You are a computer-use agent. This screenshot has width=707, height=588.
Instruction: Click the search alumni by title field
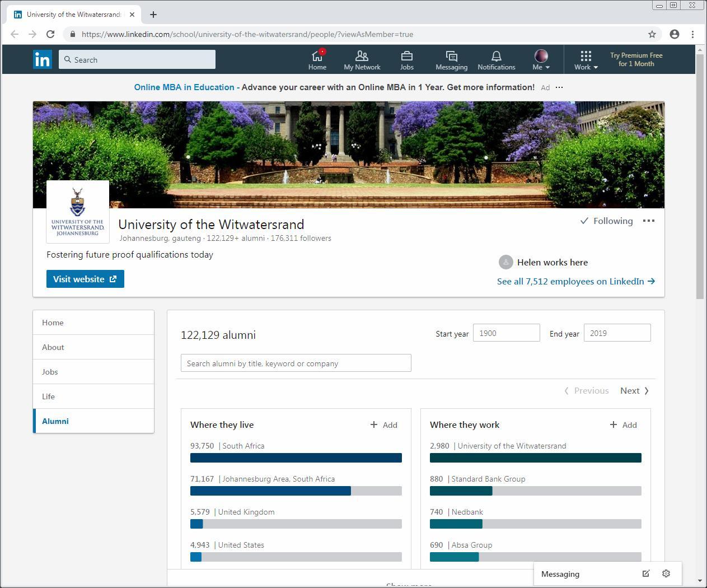pyautogui.click(x=296, y=363)
